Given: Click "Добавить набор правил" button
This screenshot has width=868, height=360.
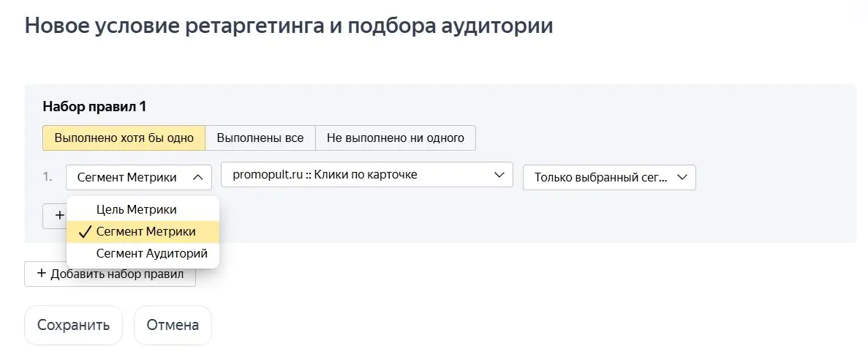Looking at the screenshot, I should (110, 274).
